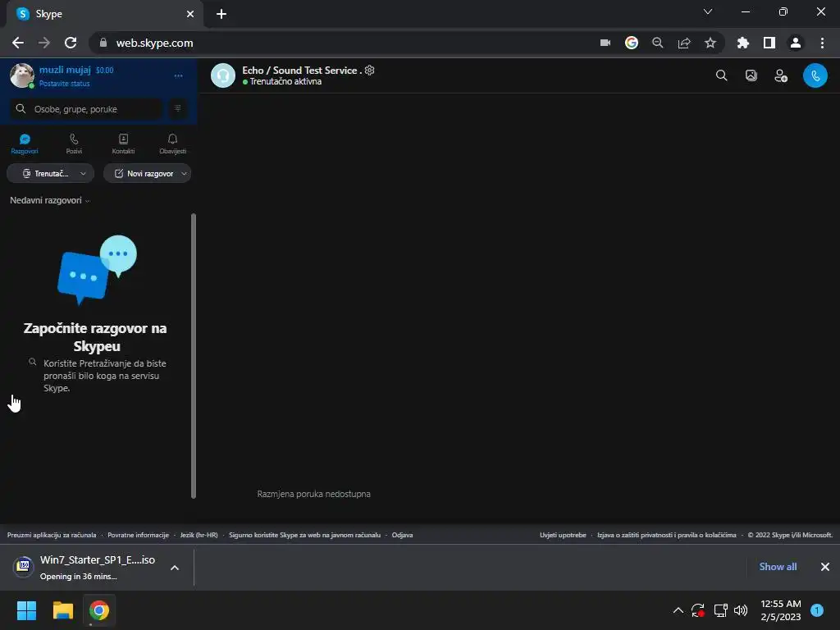Click the Echo / Sound Test Service avatar
The height and width of the screenshot is (630, 840).
(x=223, y=75)
